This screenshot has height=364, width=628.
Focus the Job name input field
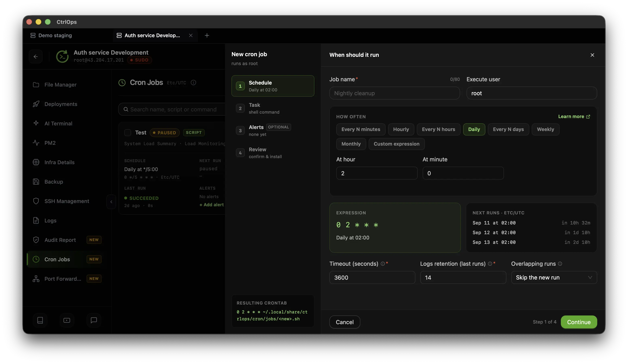pyautogui.click(x=395, y=93)
